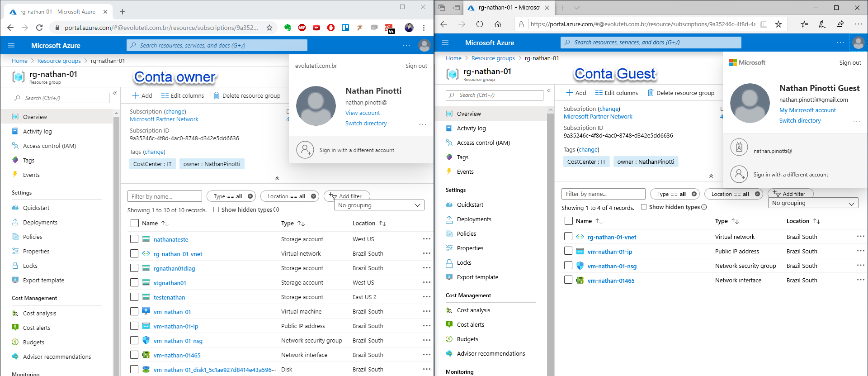The image size is (868, 376).
Task: Sort by Location column in left table
Action: coord(369,223)
